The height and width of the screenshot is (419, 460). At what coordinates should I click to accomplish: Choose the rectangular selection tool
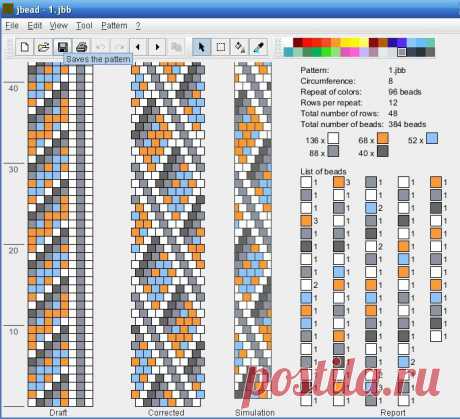220,47
